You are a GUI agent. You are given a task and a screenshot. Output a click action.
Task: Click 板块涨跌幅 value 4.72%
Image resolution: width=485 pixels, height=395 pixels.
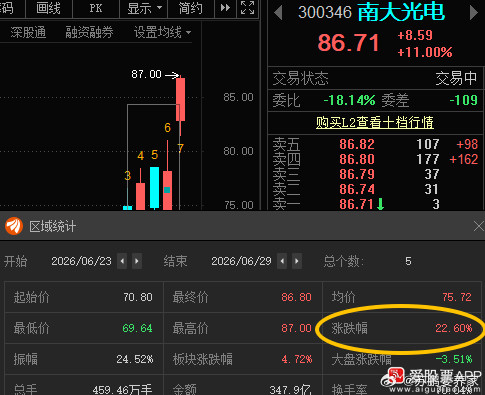[297, 359]
